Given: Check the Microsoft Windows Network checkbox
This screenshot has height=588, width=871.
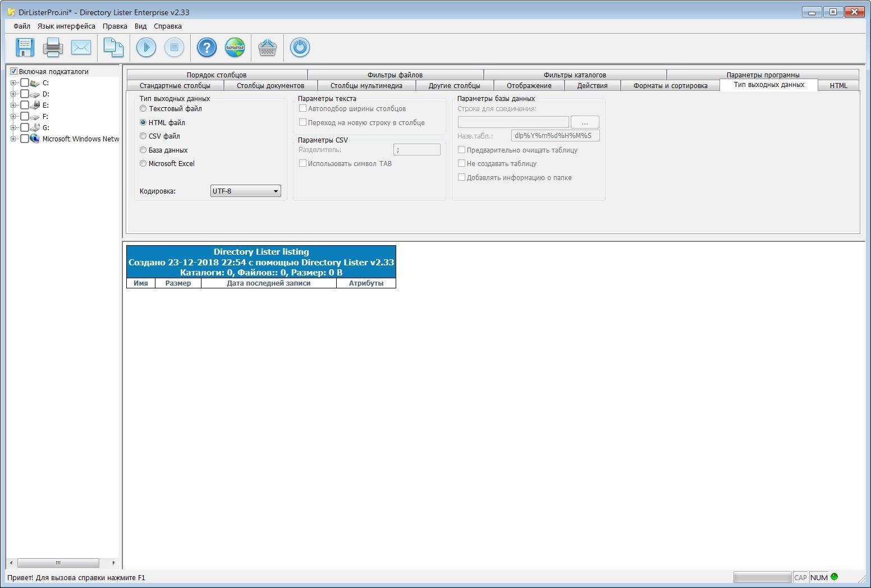Looking at the screenshot, I should (25, 139).
